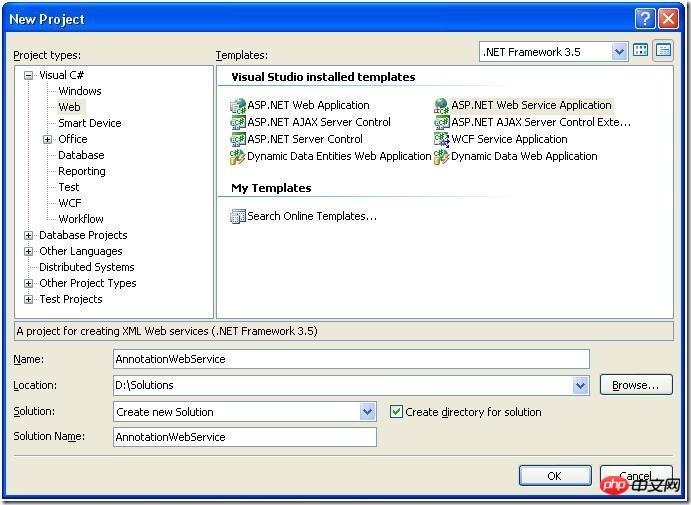Click the Solution Name input field
Viewport: 691px width, 505px height.
tap(245, 437)
